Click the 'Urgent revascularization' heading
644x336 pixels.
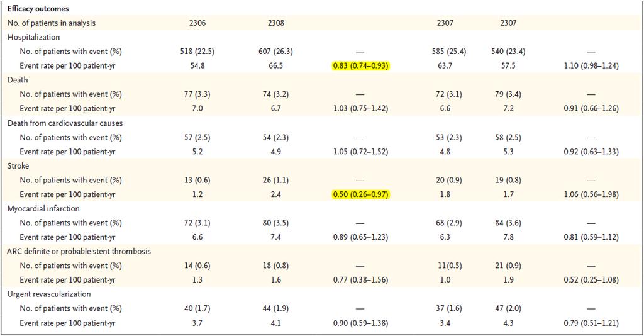pyautogui.click(x=49, y=294)
